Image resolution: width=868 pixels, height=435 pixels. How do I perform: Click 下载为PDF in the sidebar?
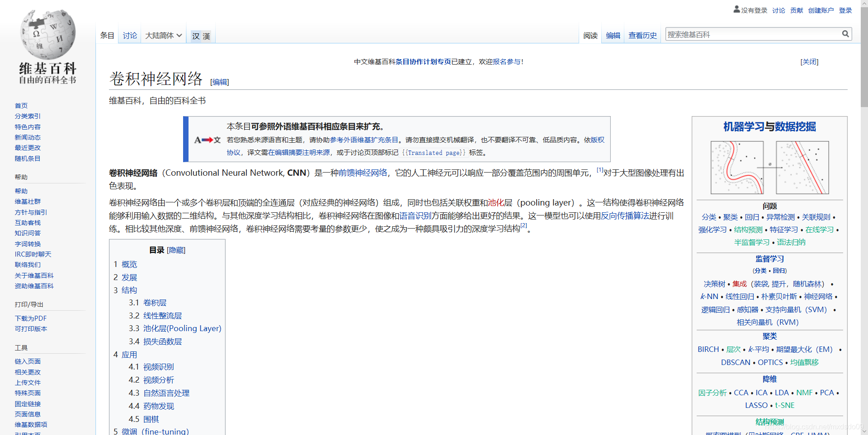pyautogui.click(x=31, y=318)
